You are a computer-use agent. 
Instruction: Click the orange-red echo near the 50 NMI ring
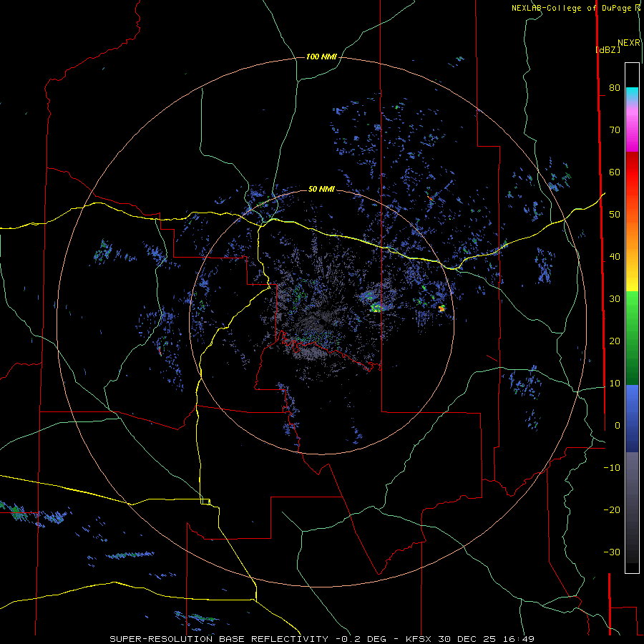click(441, 308)
